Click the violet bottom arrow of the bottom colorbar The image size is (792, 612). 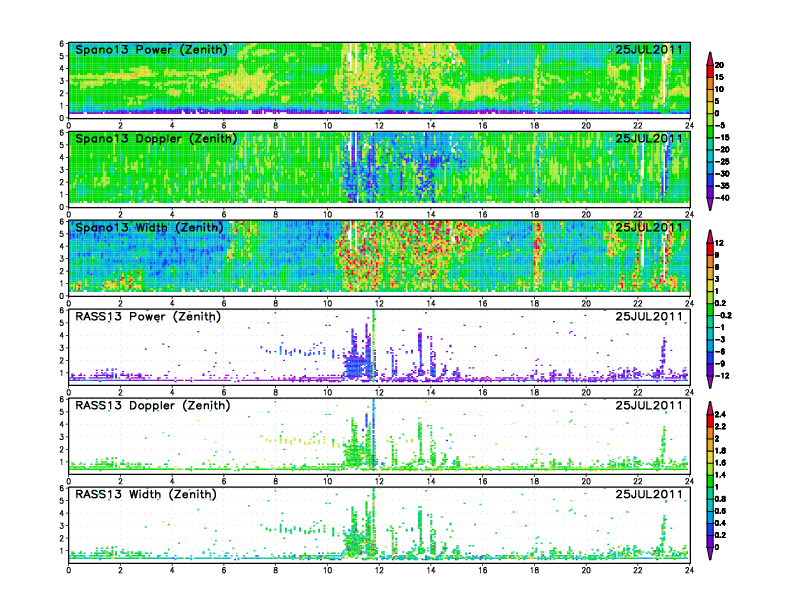[x=710, y=553]
